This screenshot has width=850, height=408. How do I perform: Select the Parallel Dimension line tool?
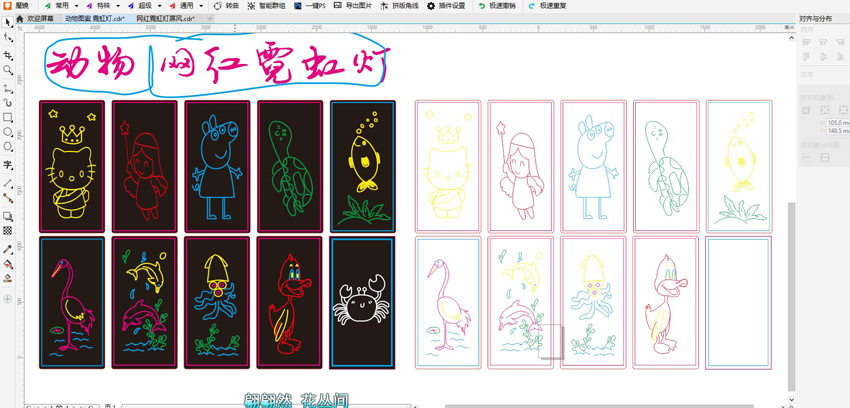[x=8, y=183]
